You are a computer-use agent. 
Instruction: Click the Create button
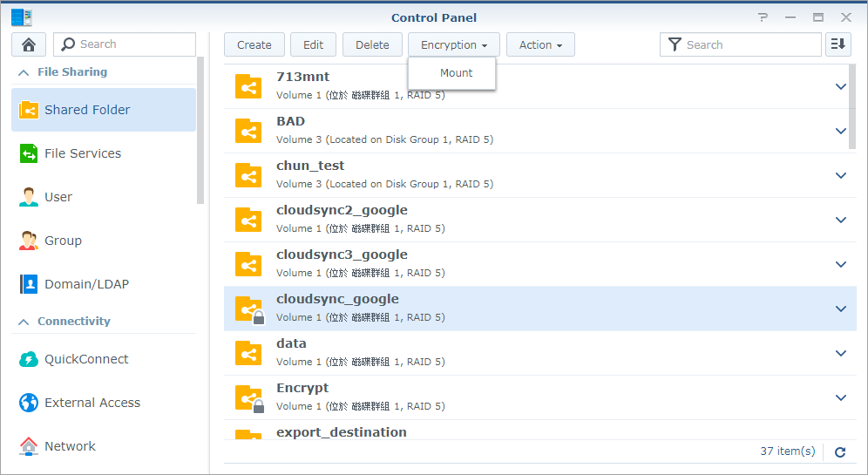click(254, 44)
